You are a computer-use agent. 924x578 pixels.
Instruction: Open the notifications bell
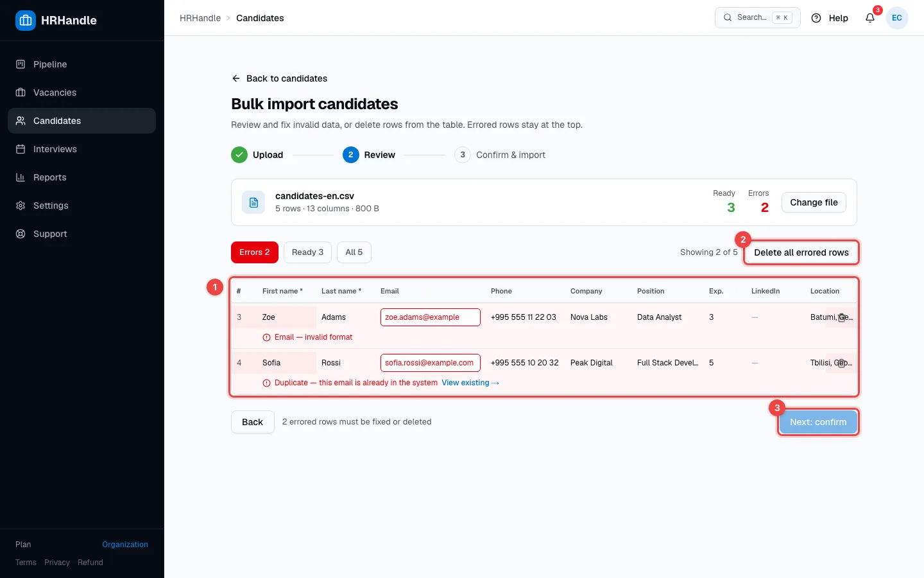[870, 18]
